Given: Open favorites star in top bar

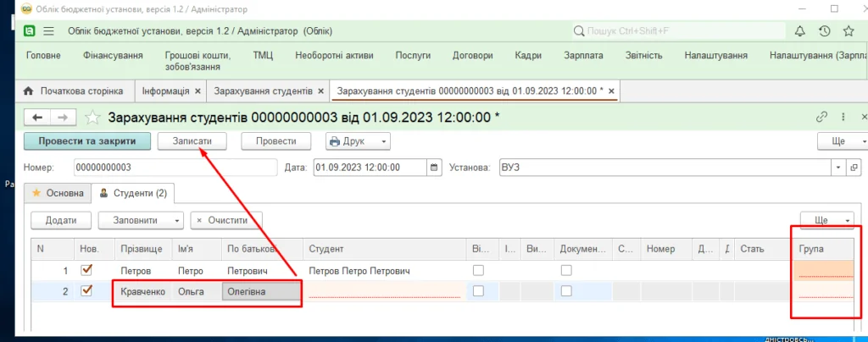Looking at the screenshot, I should tap(849, 31).
